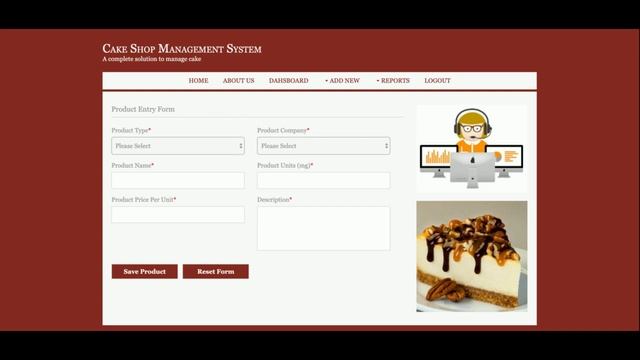Open the Product Company dropdown
Screen dimensions: 640x360
(x=324, y=146)
